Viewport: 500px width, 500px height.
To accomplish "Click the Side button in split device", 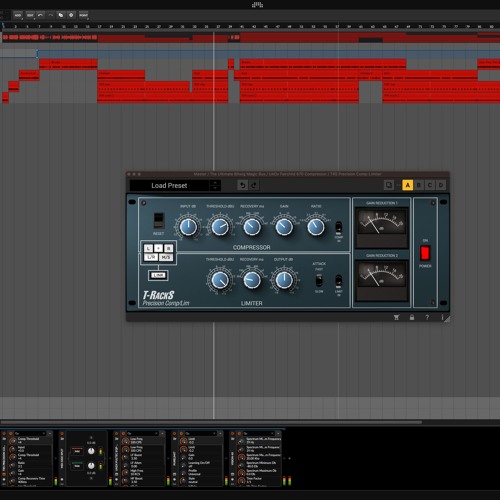I will click(77, 465).
